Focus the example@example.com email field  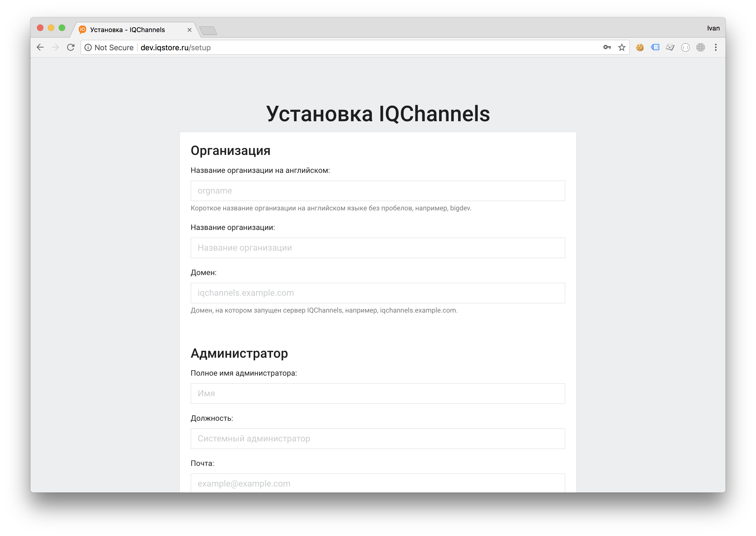pyautogui.click(x=377, y=483)
